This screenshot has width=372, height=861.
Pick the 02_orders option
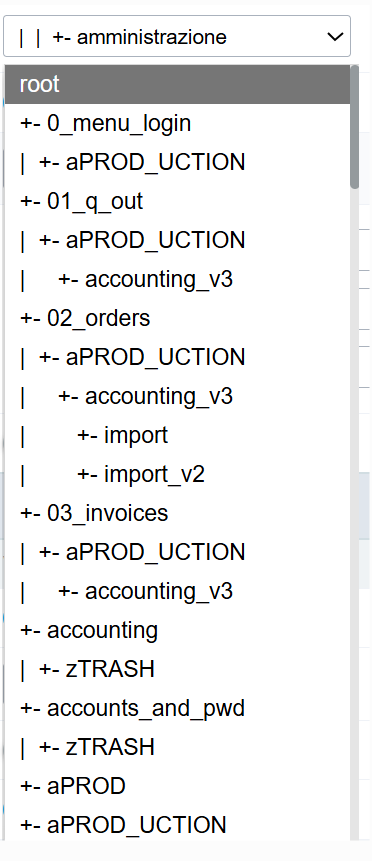coord(177,318)
